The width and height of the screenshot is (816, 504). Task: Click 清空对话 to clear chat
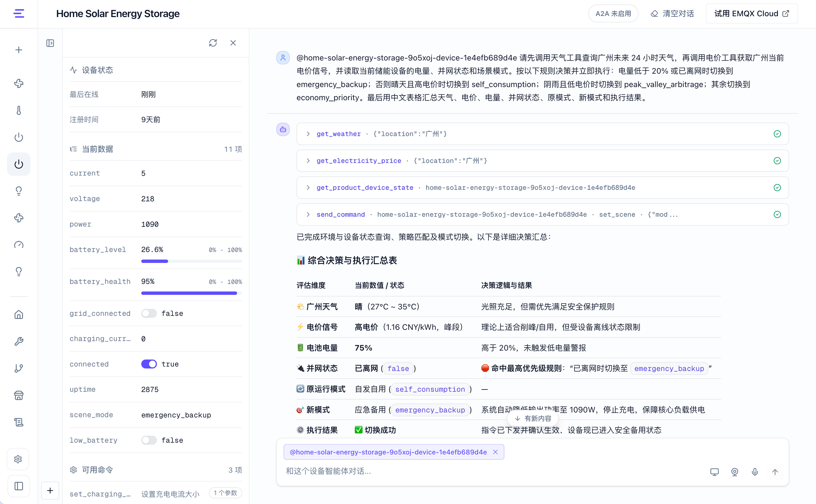tap(672, 14)
